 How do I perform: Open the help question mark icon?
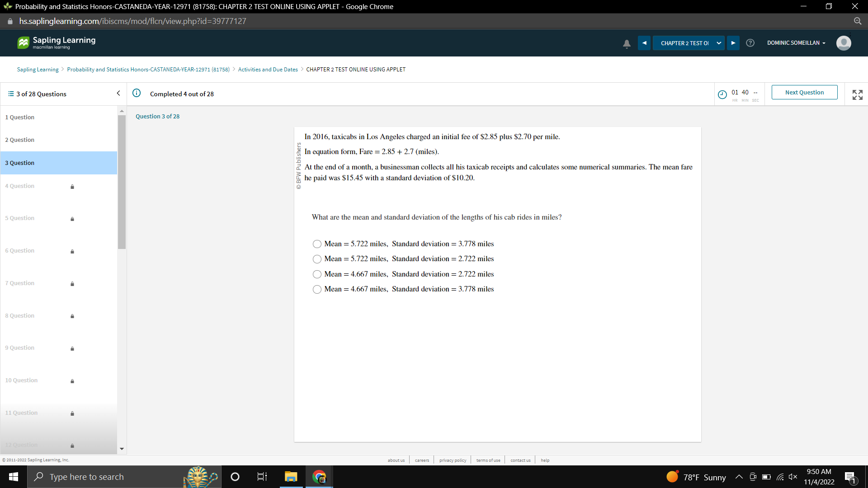pos(750,43)
